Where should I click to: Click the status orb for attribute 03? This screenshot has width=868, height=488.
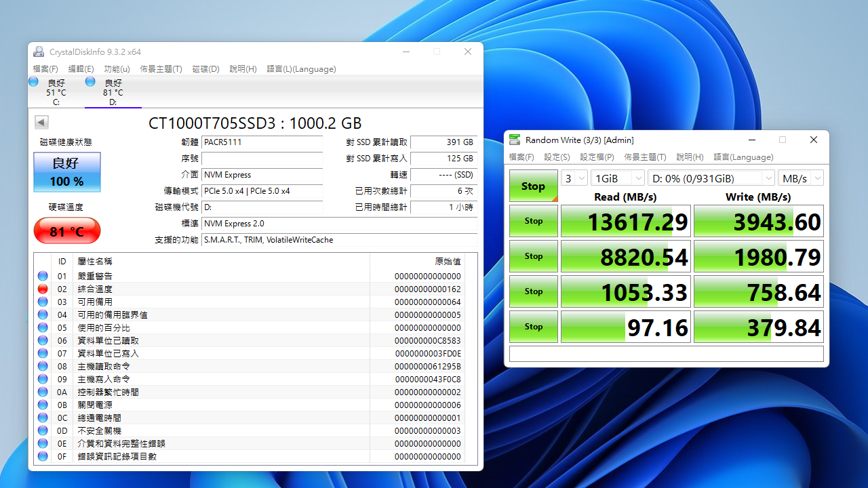pyautogui.click(x=43, y=302)
